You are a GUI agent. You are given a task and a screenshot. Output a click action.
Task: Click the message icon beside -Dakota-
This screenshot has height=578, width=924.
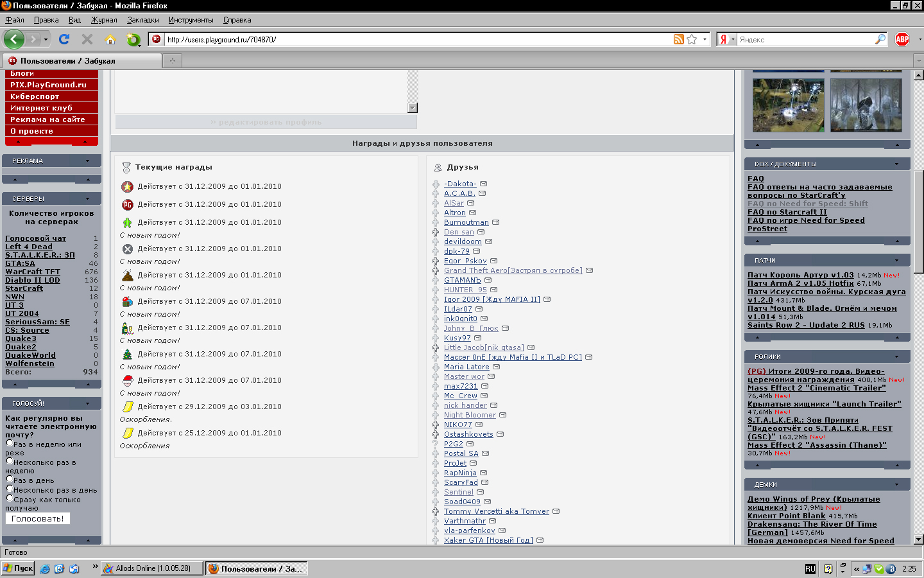click(x=484, y=184)
